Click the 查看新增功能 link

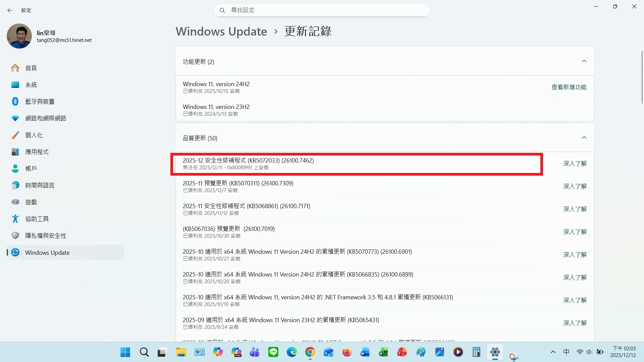coord(569,87)
